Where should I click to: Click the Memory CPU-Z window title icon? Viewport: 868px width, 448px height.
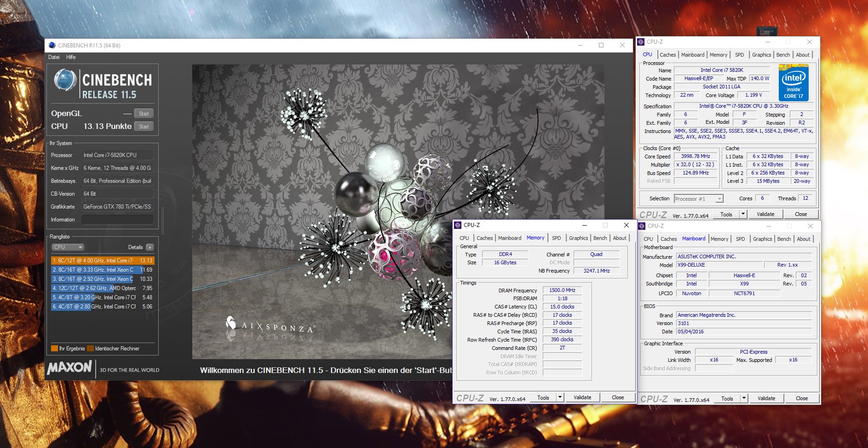coord(458,225)
